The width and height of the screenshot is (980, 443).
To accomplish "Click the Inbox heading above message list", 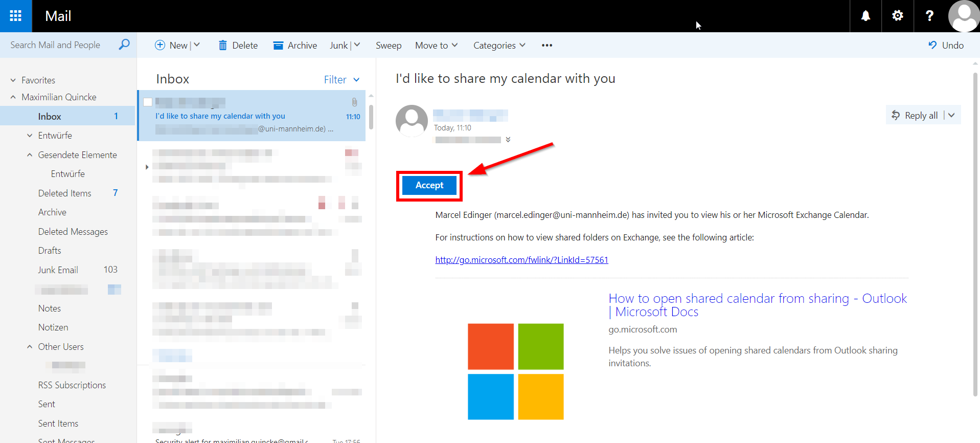I will (173, 79).
